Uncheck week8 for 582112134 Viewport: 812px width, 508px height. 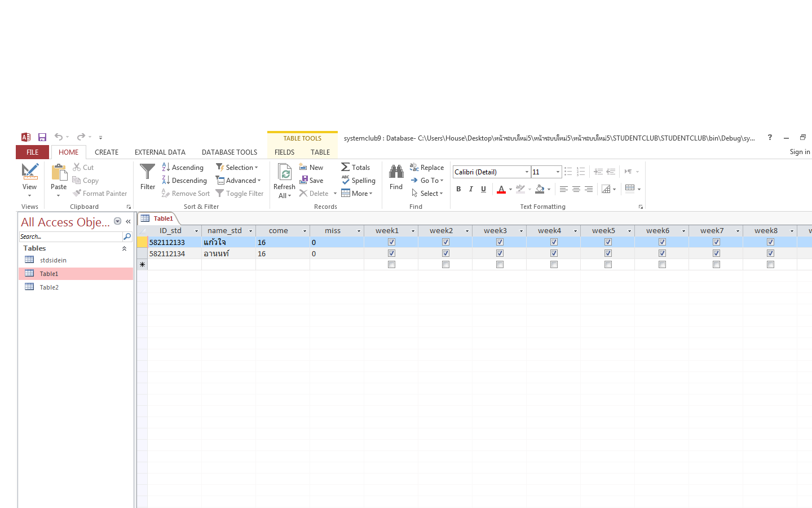(770, 253)
